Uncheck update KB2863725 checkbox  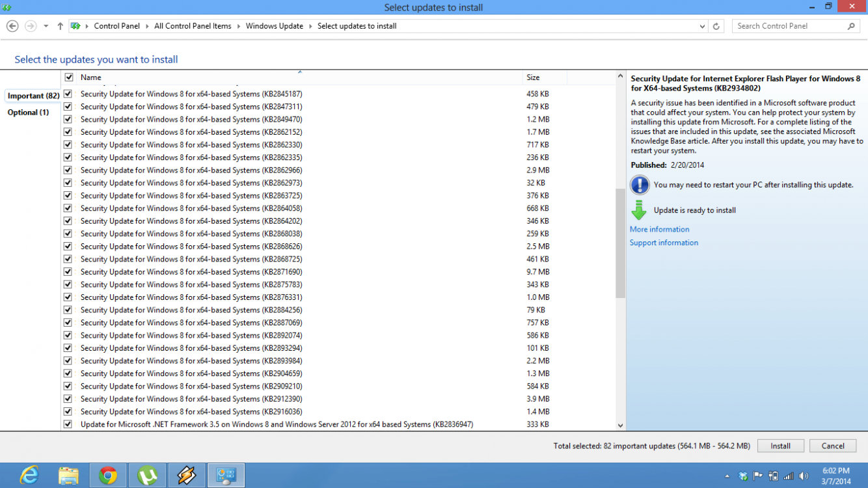click(x=68, y=195)
